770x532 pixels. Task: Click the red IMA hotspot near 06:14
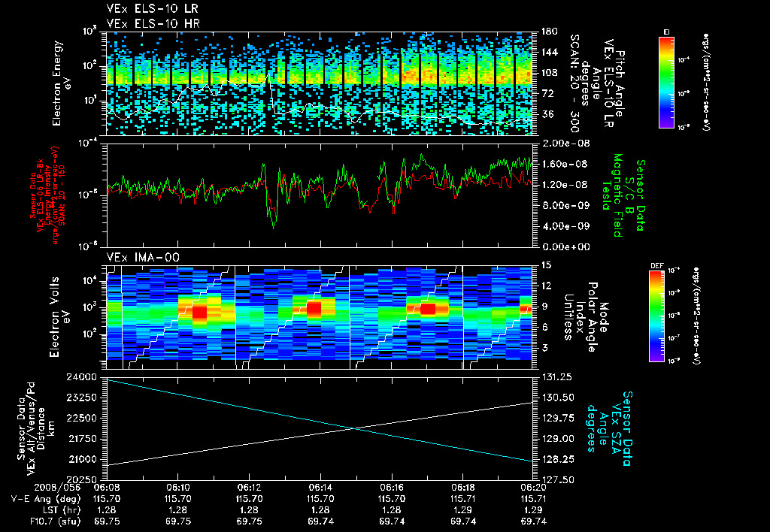[314, 309]
